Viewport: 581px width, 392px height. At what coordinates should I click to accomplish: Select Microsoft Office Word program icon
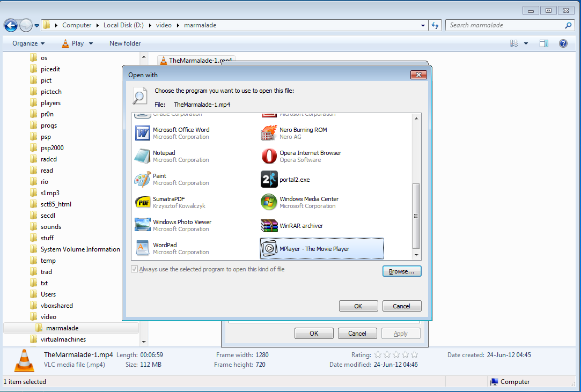[x=143, y=133]
